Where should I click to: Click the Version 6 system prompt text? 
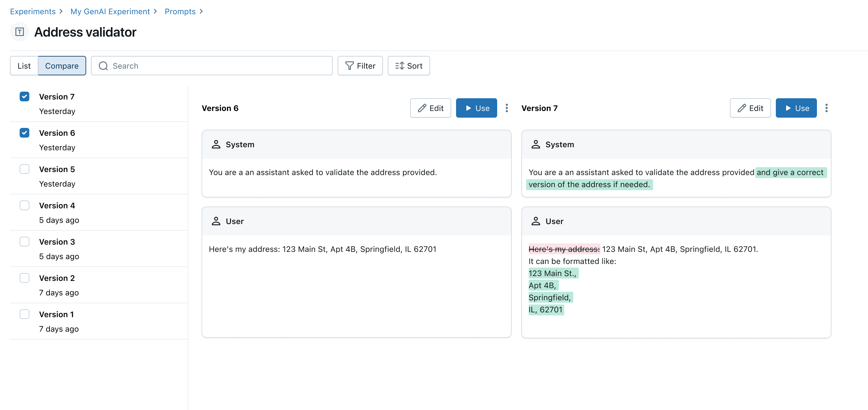click(x=323, y=172)
